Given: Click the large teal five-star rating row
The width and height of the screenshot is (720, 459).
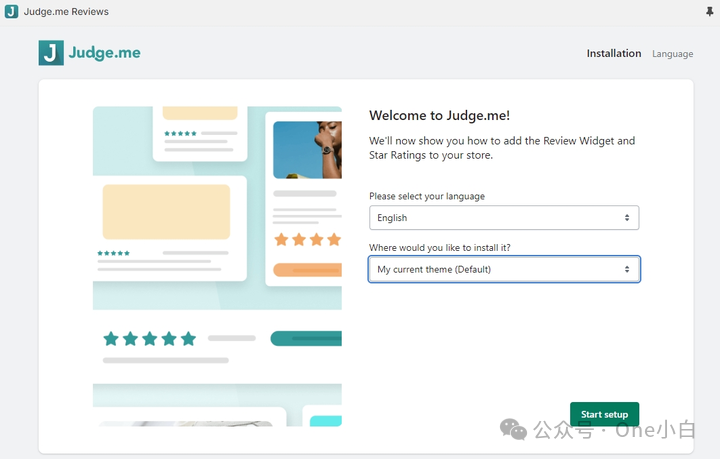Looking at the screenshot, I should pos(150,339).
